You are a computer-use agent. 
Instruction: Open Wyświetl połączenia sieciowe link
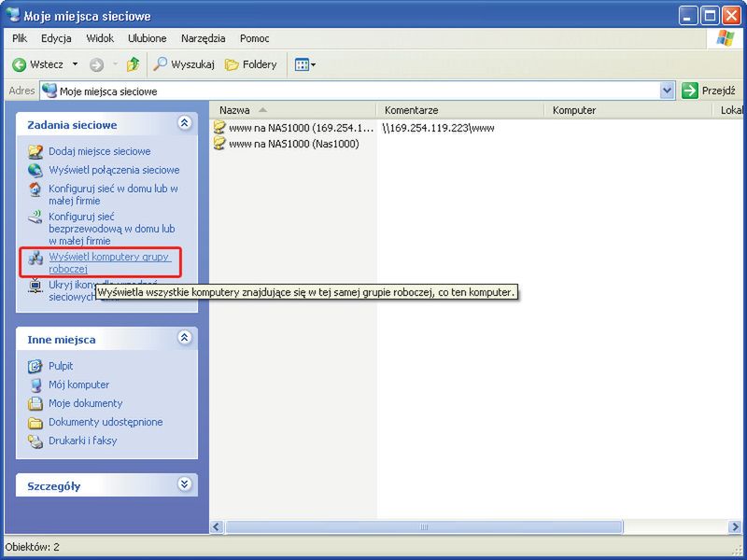click(114, 170)
